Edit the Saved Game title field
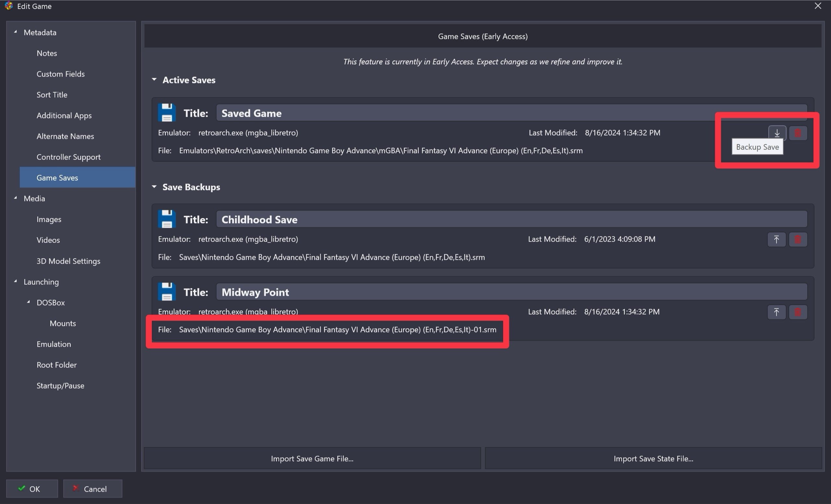The width and height of the screenshot is (831, 504). 512,113
